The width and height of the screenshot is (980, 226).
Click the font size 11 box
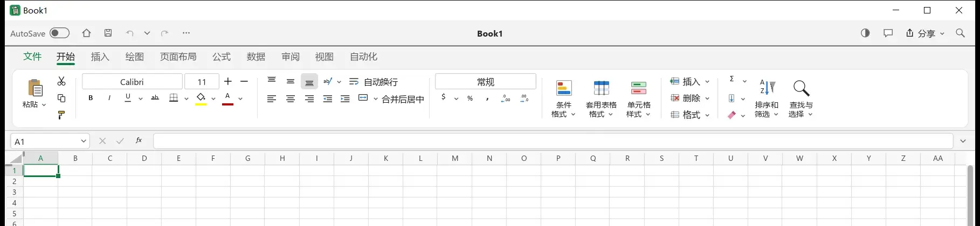(202, 82)
